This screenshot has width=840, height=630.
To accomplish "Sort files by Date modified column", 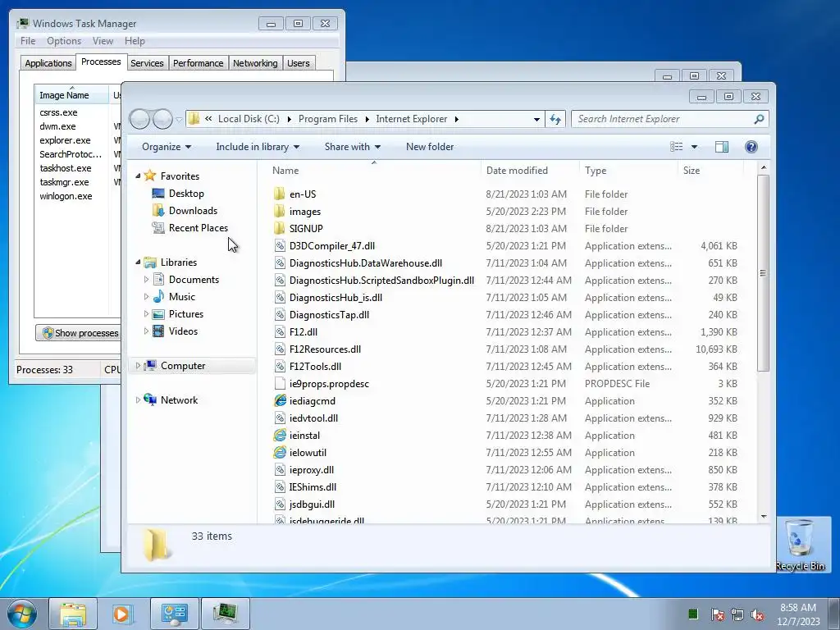I will click(x=530, y=171).
